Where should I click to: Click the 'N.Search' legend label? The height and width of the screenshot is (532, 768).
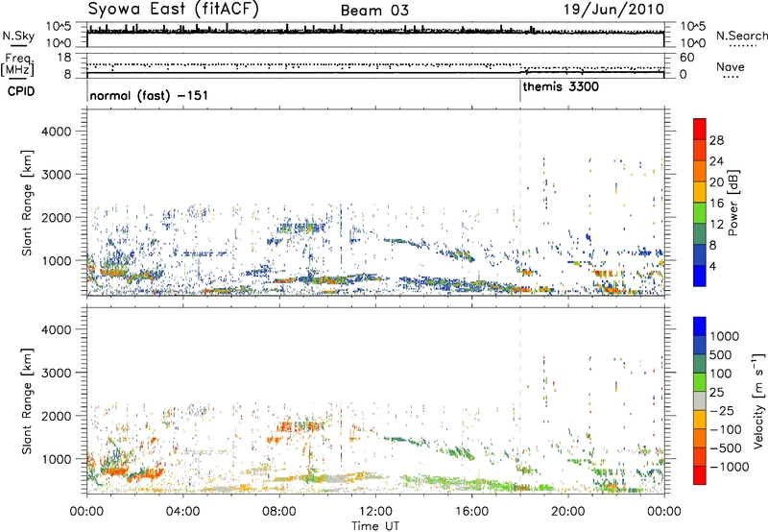tap(741, 36)
